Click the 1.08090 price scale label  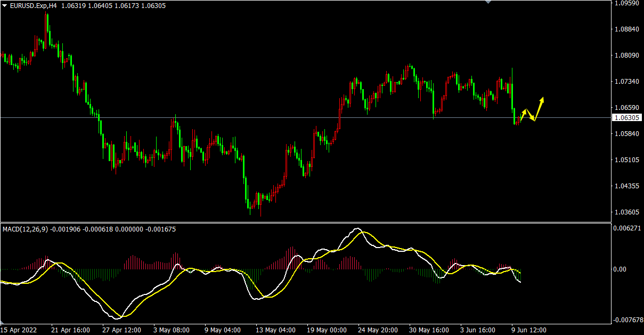point(626,55)
